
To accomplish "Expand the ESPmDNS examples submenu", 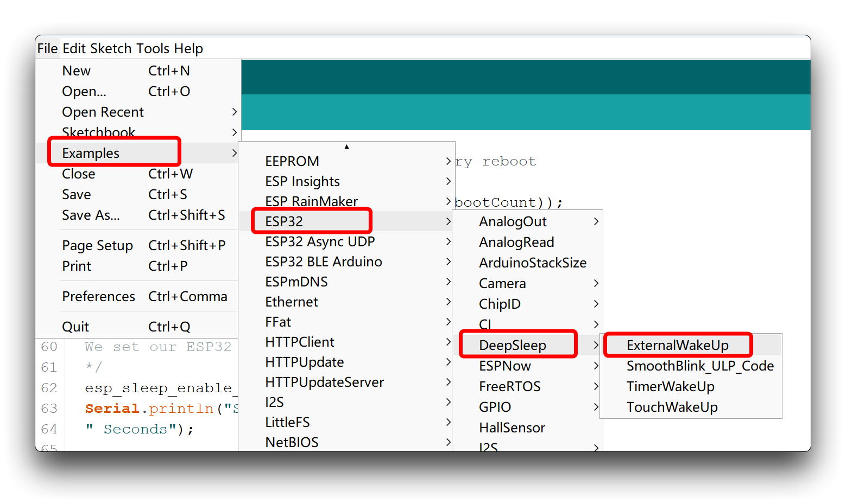I will [346, 282].
